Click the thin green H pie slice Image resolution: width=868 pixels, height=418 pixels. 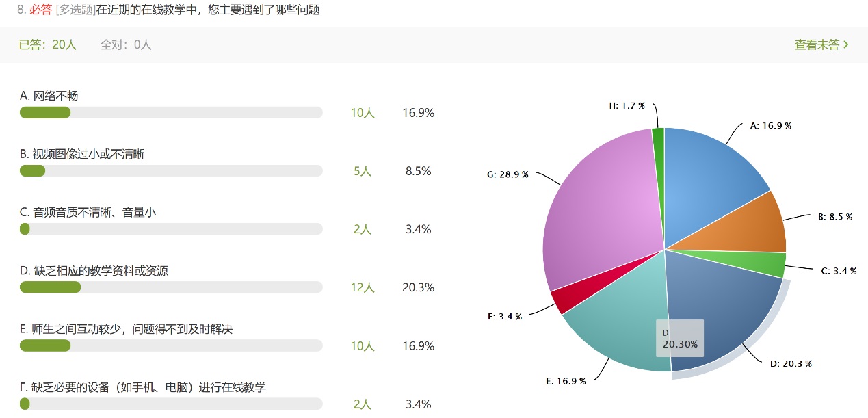coord(658,157)
